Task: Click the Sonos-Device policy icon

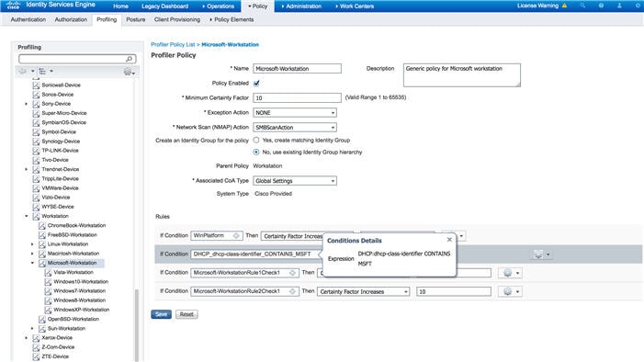Action: (36, 95)
